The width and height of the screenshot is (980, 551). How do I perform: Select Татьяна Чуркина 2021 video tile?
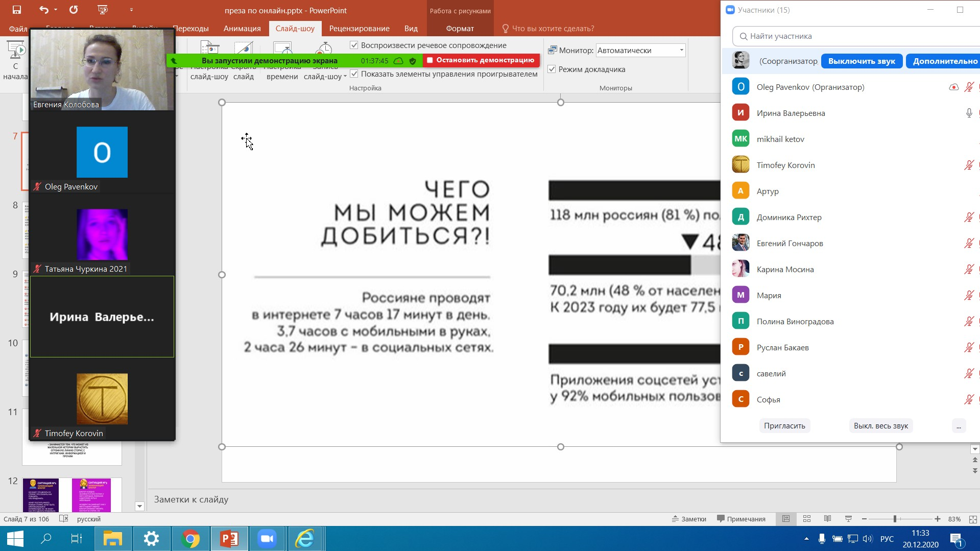pyautogui.click(x=102, y=234)
